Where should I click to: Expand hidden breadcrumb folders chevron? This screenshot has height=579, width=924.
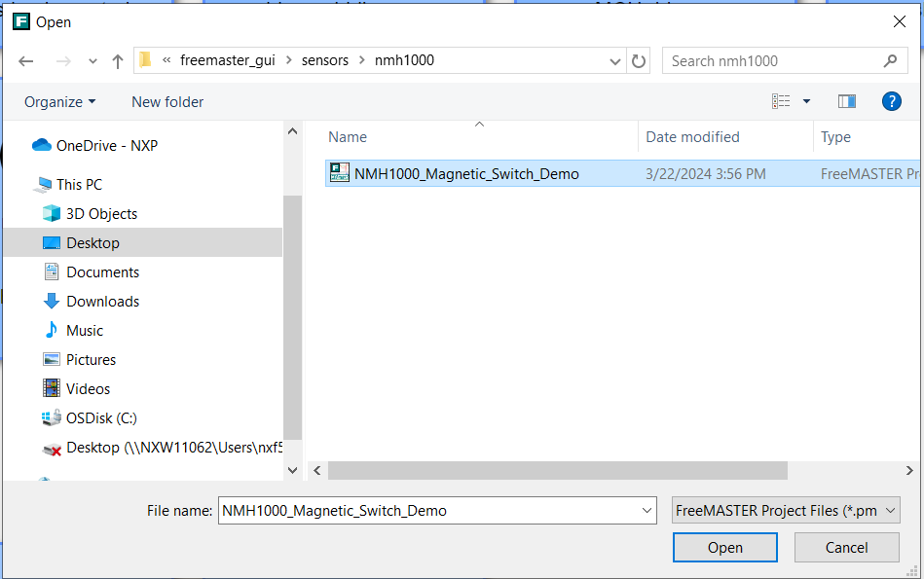tap(166, 60)
